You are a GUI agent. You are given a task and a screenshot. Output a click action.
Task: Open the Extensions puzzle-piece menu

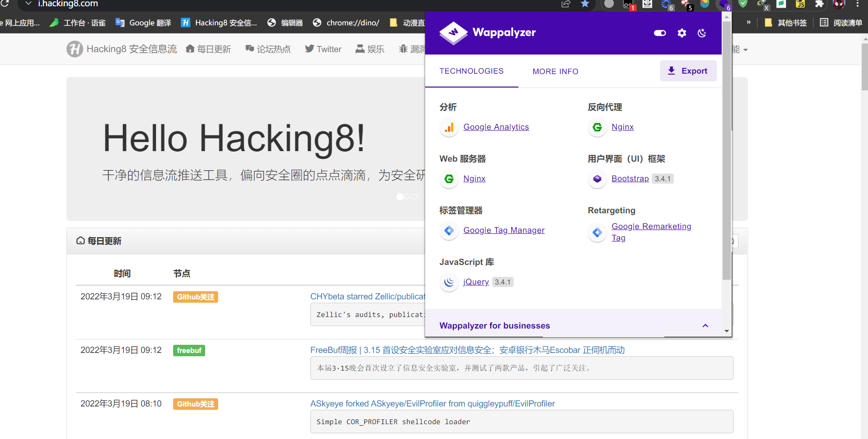click(x=820, y=4)
